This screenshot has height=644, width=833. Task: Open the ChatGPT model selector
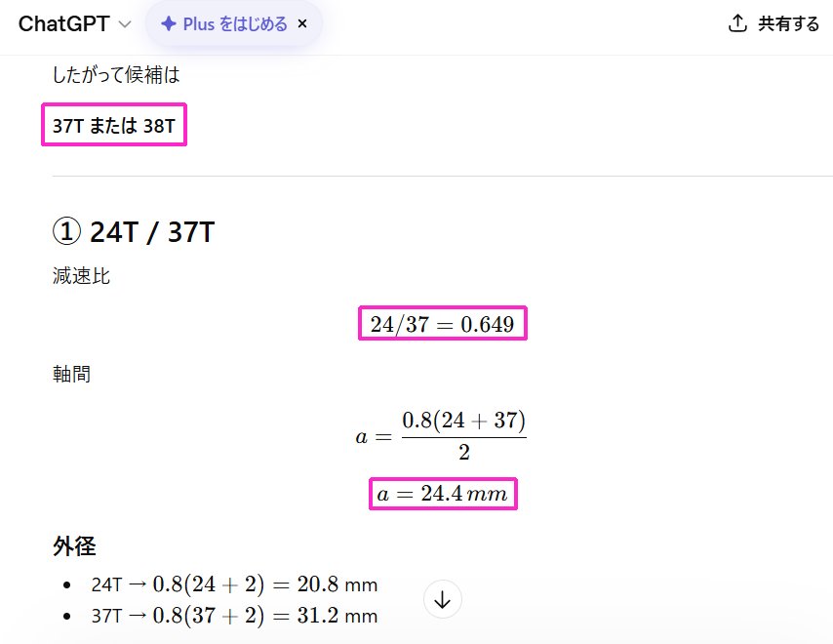[73, 24]
